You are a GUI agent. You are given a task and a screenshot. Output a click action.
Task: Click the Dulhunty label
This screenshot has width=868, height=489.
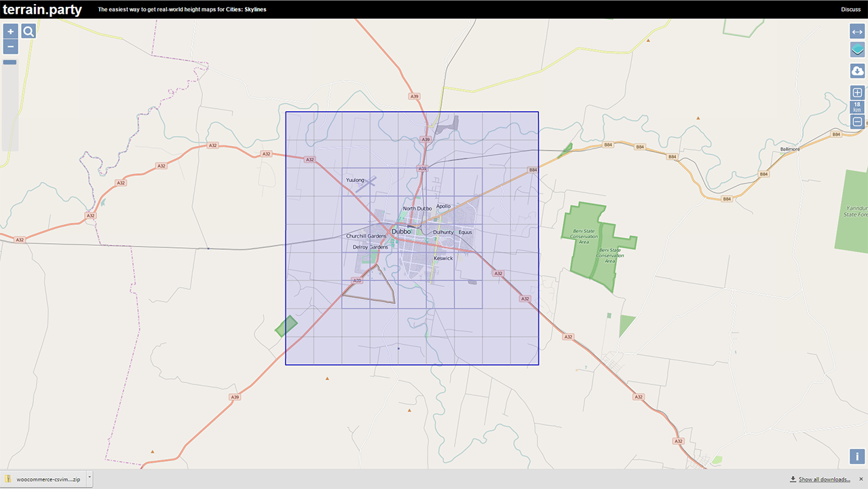pyautogui.click(x=443, y=232)
